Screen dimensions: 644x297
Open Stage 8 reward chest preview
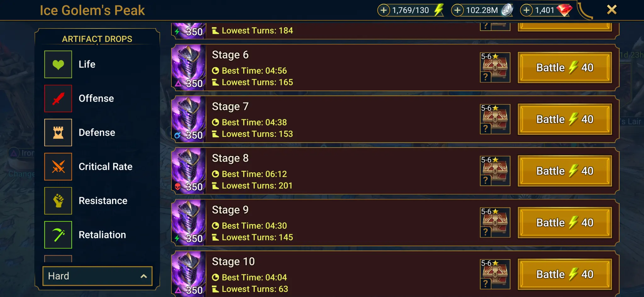[x=495, y=171]
